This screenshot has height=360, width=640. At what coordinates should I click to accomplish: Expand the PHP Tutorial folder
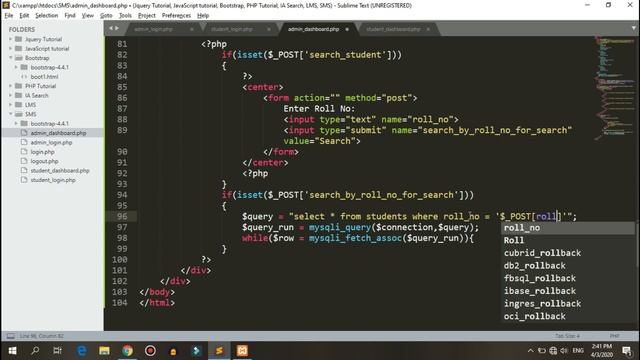point(11,86)
